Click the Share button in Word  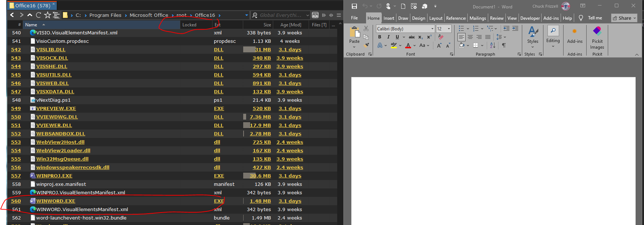(x=625, y=18)
